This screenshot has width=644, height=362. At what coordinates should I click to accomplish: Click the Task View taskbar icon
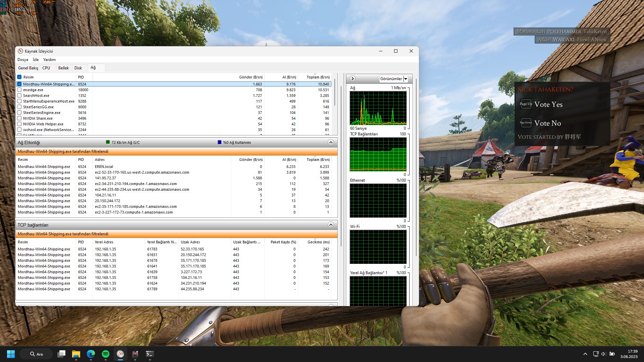click(x=61, y=354)
